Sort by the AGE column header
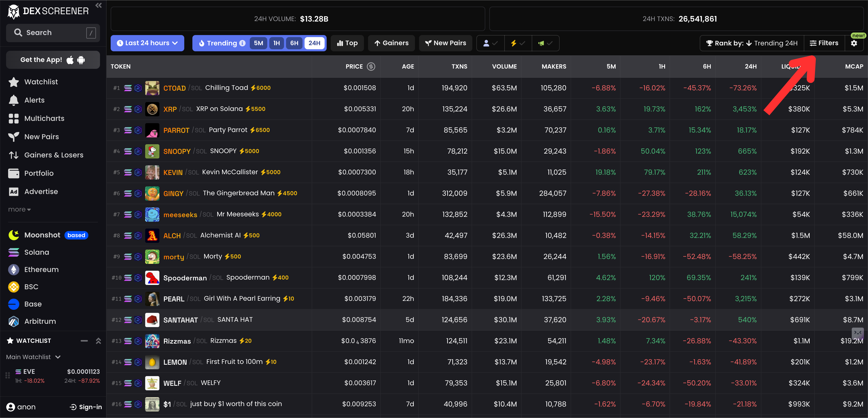The height and width of the screenshot is (418, 868). [408, 67]
